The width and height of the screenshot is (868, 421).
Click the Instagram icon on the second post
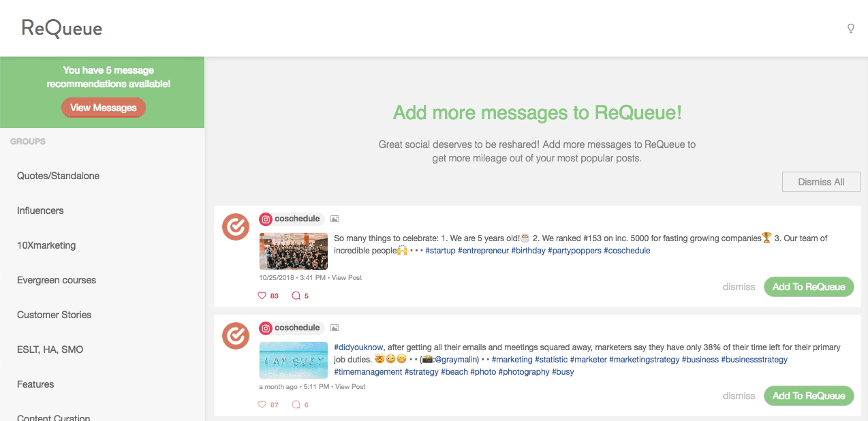tap(266, 328)
